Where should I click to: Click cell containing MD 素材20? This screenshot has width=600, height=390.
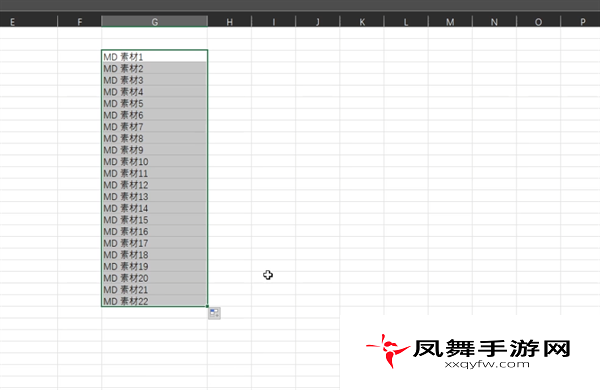[155, 278]
